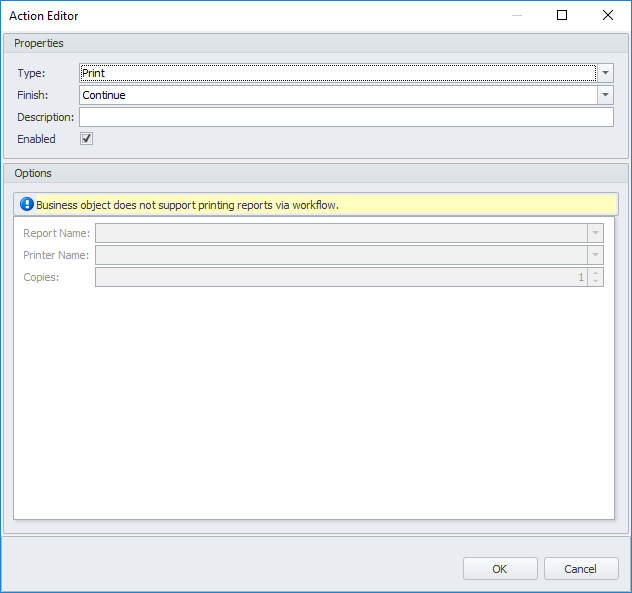This screenshot has width=632, height=593.
Task: Open the Printer Name dropdown arrow
Action: [595, 255]
